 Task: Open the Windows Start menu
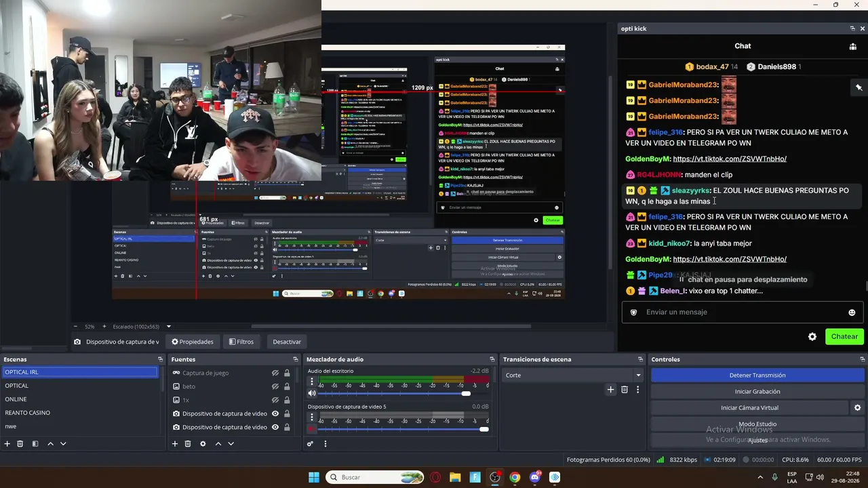[314, 477]
